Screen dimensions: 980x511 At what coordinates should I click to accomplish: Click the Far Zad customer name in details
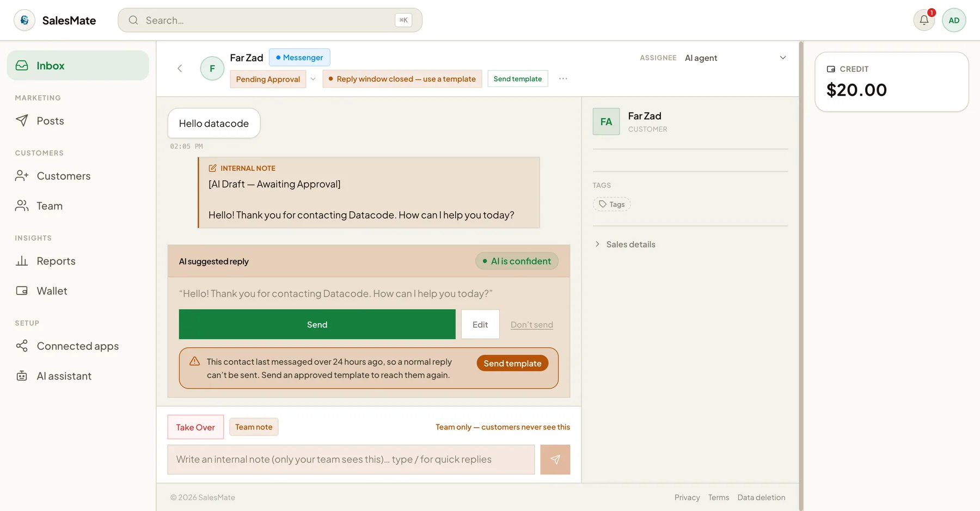[x=645, y=116]
